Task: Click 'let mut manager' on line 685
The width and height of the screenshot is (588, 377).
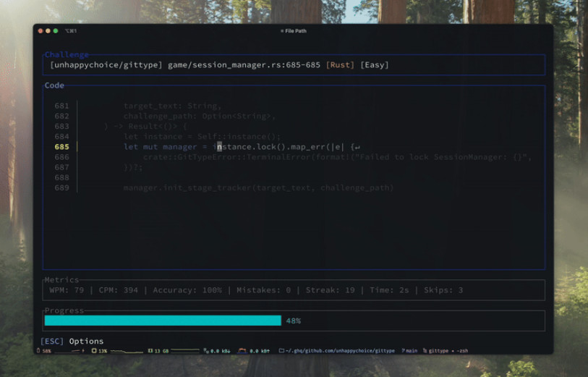Action: (160, 147)
